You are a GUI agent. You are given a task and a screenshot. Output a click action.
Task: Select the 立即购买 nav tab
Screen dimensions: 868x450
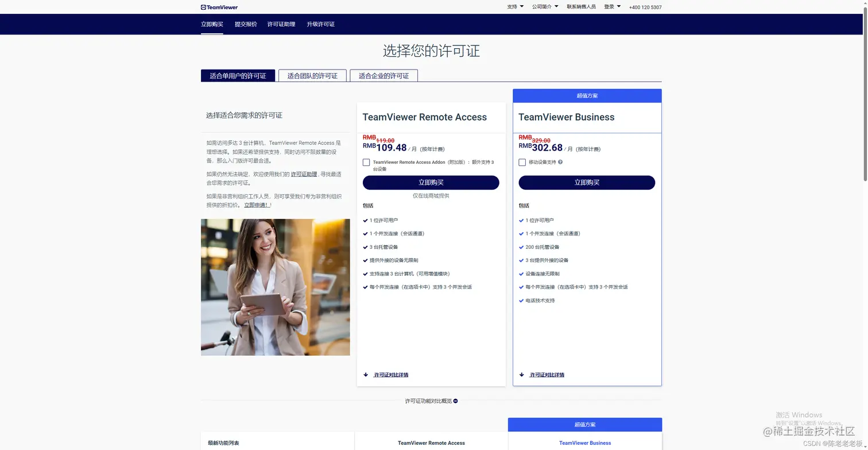[x=212, y=24]
